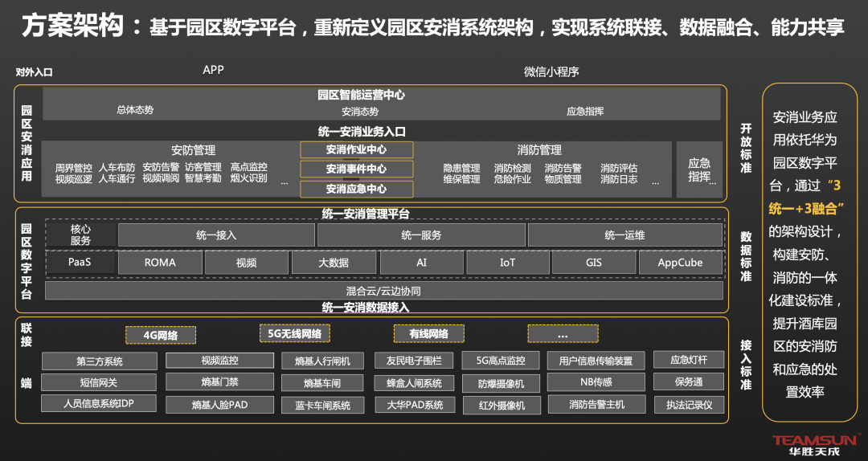Select the 大数据 block
The height and width of the screenshot is (461, 868).
tap(332, 263)
